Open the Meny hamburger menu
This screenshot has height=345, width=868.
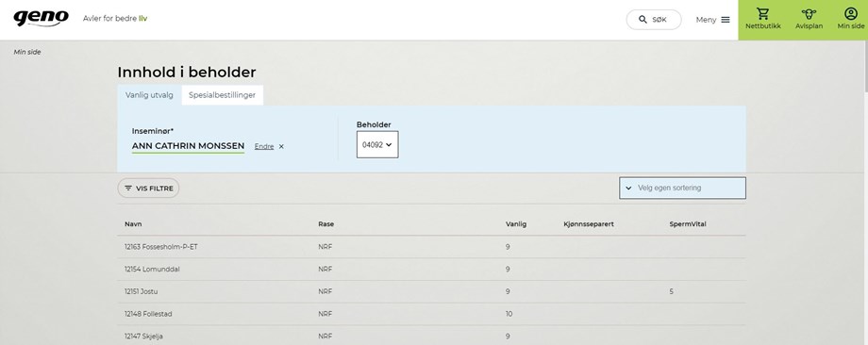pos(713,20)
